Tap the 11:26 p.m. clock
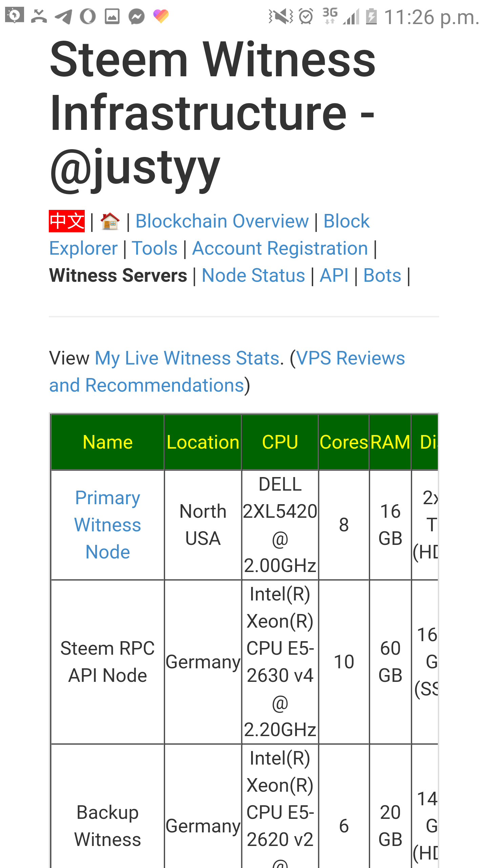 pos(432,17)
